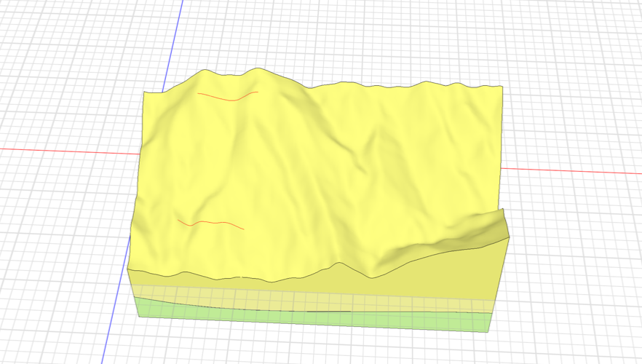
Task: Click empty grid space in the bottom-left
Action: point(51,320)
